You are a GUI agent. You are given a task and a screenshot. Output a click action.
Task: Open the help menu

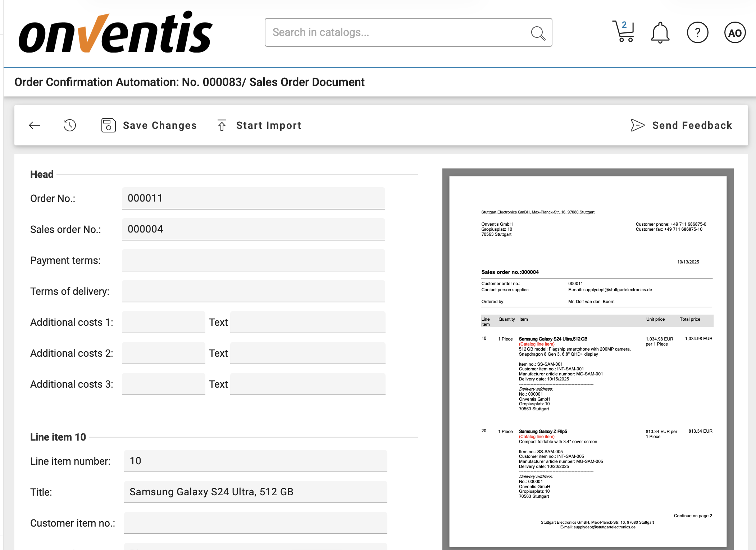[697, 33]
